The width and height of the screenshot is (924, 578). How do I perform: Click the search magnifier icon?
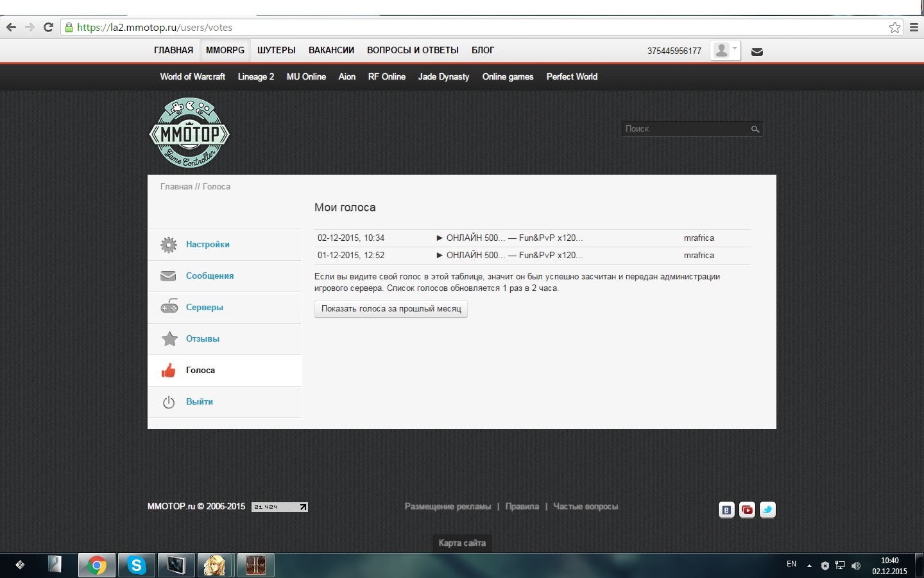tap(755, 129)
